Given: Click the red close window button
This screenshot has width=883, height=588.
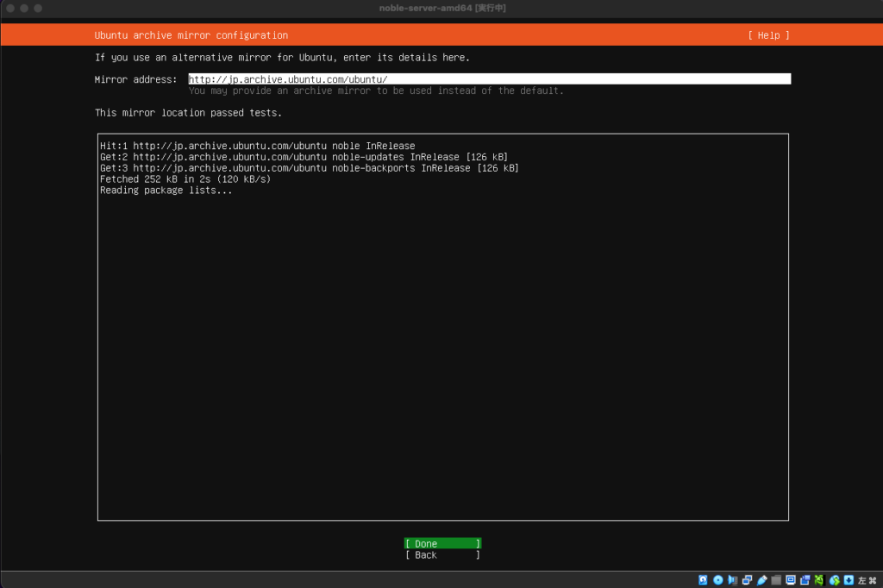Looking at the screenshot, I should tap(10, 8).
